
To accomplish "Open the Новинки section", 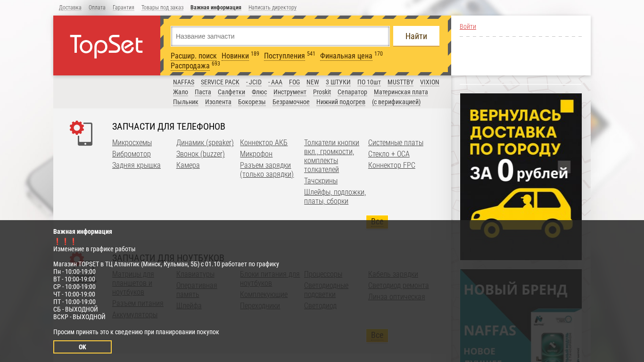I will pyautogui.click(x=235, y=56).
